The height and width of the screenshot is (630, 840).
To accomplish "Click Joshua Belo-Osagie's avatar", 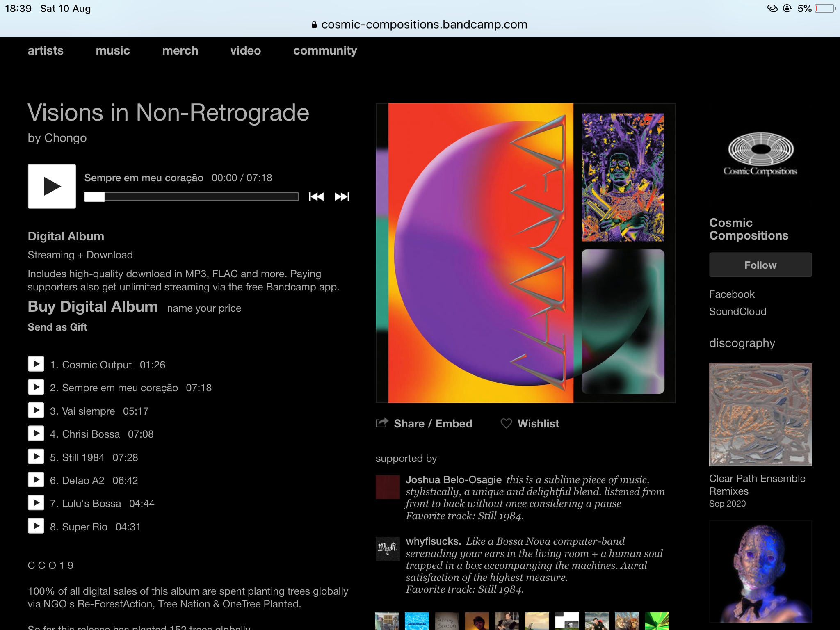I will pyautogui.click(x=388, y=487).
